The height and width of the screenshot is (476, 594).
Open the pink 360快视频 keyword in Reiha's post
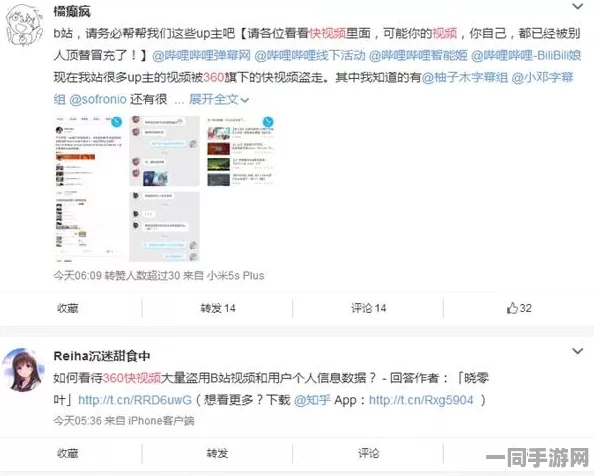click(132, 378)
